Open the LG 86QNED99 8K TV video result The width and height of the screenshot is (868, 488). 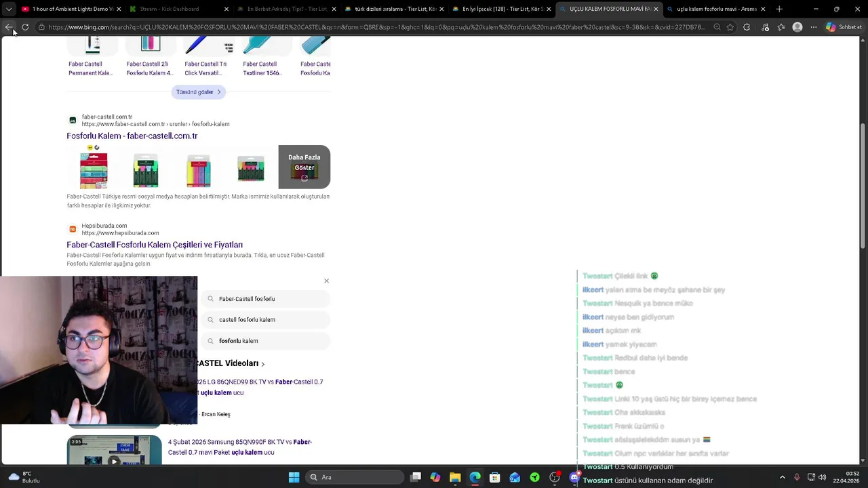260,387
